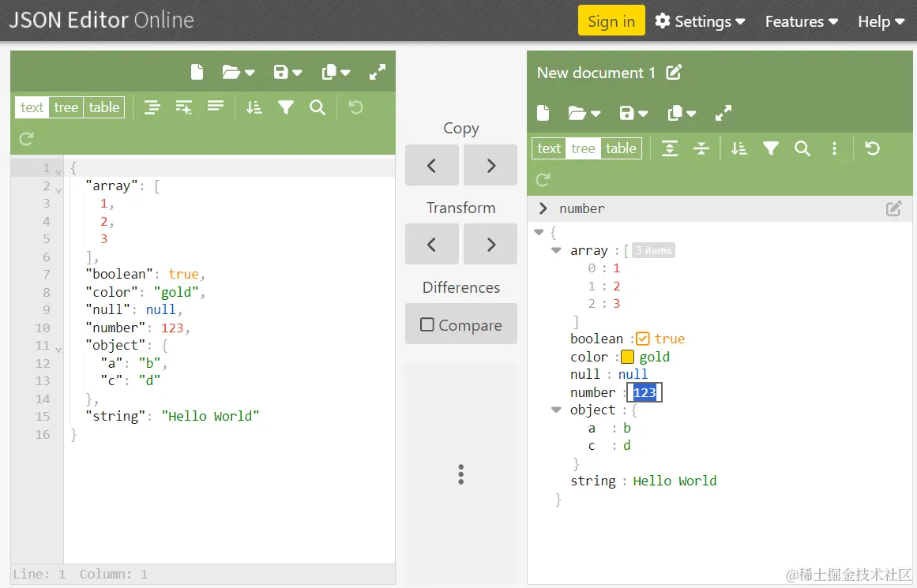The height and width of the screenshot is (588, 917).
Task: Compact JSON in left panel
Action: click(215, 107)
